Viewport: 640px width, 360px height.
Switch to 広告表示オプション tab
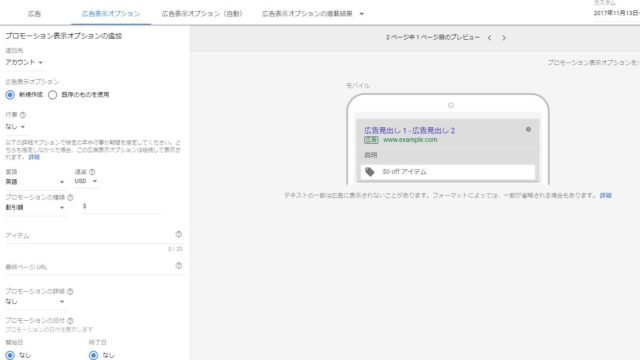pyautogui.click(x=111, y=14)
